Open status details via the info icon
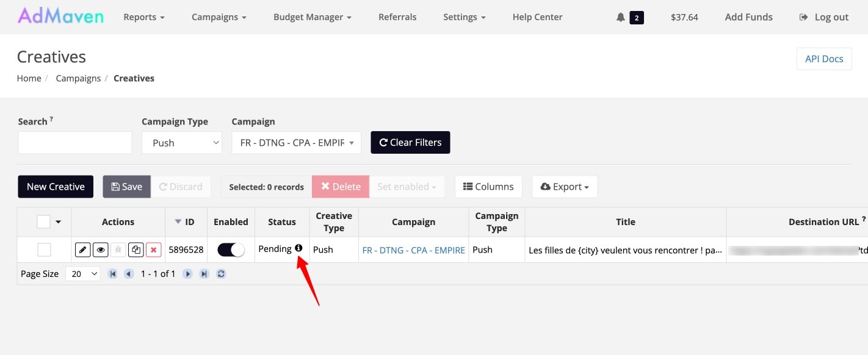Viewport: 868px width, 355px height. click(298, 248)
